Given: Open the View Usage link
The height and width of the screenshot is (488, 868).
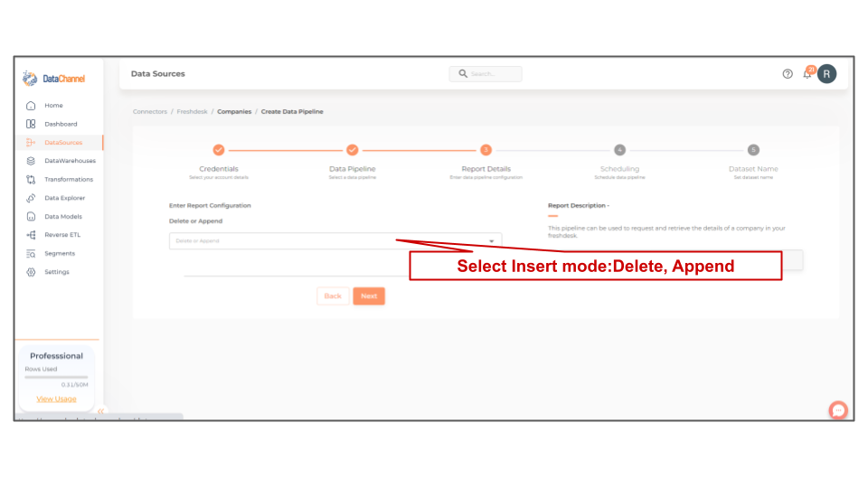Looking at the screenshot, I should [56, 399].
